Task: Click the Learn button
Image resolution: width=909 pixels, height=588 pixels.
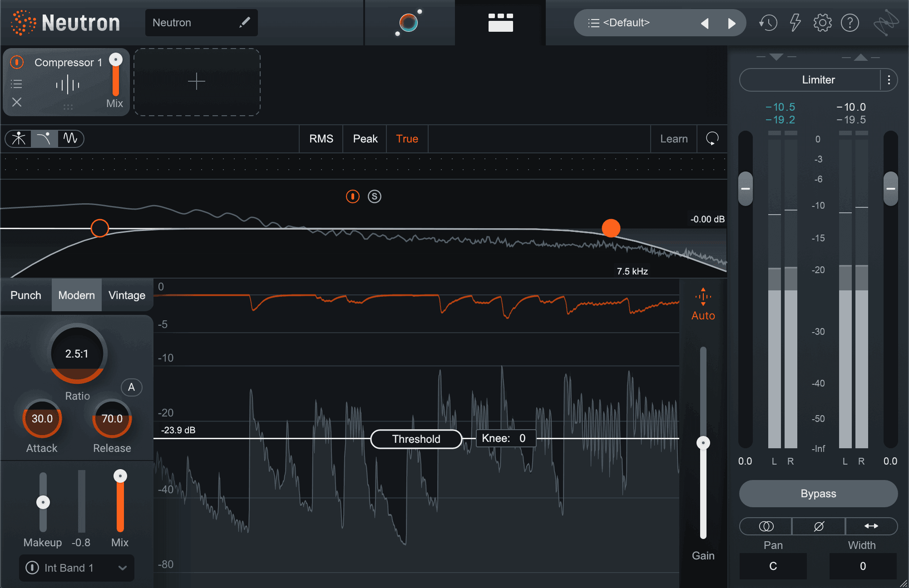Action: (674, 139)
